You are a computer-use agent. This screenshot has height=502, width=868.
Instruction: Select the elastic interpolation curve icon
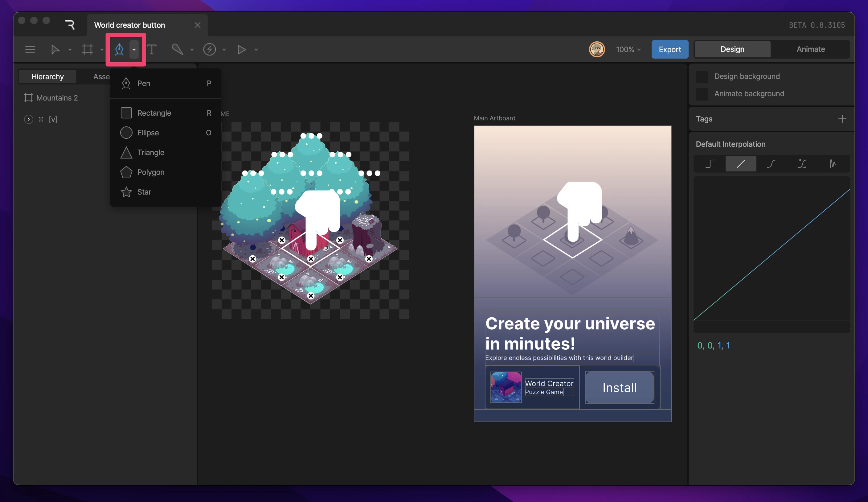[x=833, y=164]
